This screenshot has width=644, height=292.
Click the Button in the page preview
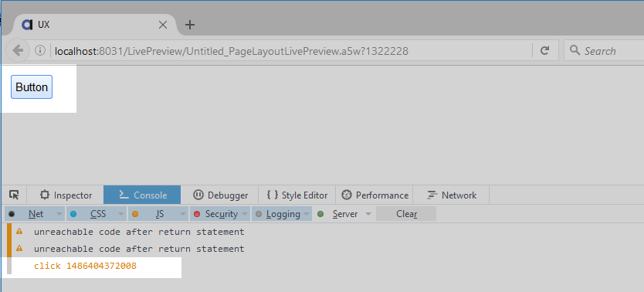(32, 87)
